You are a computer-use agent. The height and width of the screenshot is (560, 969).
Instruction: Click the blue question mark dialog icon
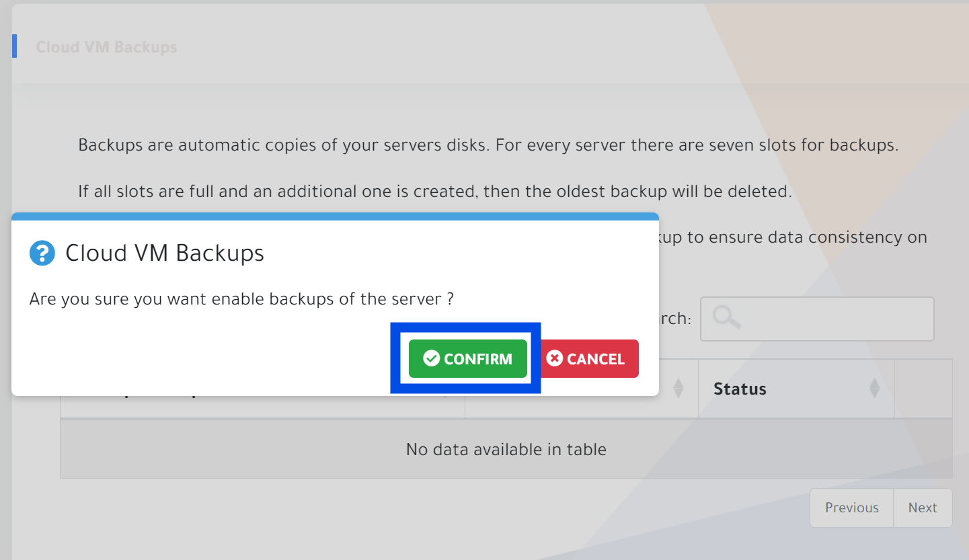coord(42,253)
